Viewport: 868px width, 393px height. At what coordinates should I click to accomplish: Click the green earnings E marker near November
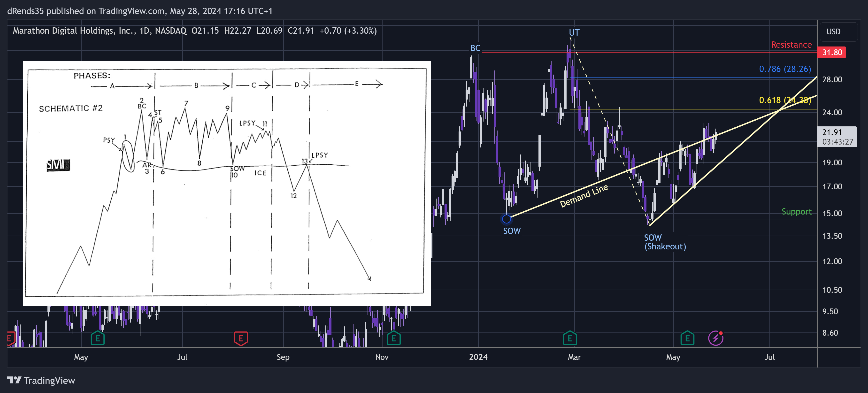click(x=393, y=338)
